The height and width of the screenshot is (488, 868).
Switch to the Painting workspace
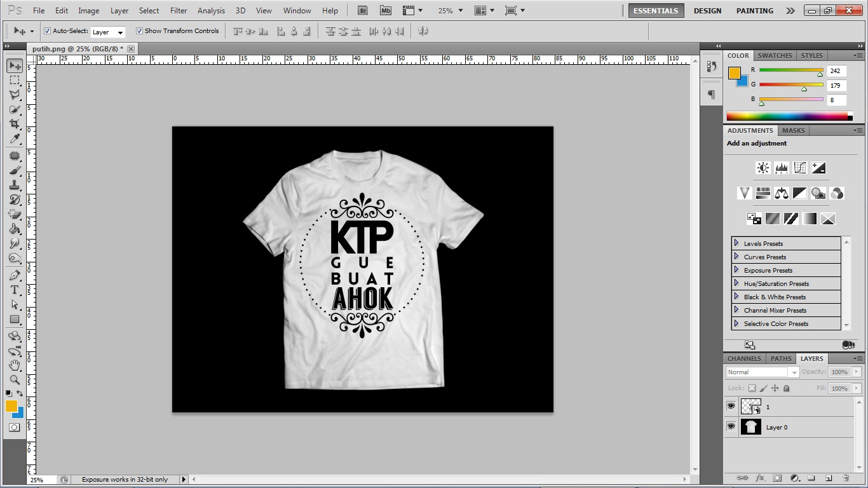[755, 10]
